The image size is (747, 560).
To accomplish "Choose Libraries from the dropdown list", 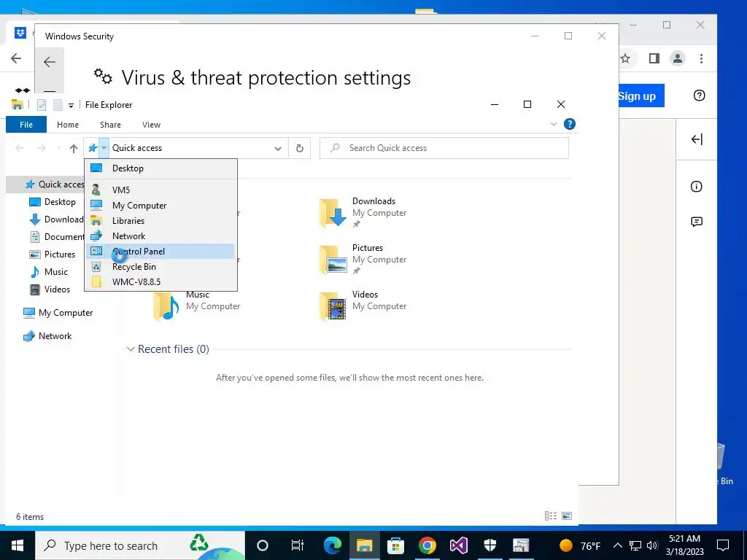I will (160, 220).
